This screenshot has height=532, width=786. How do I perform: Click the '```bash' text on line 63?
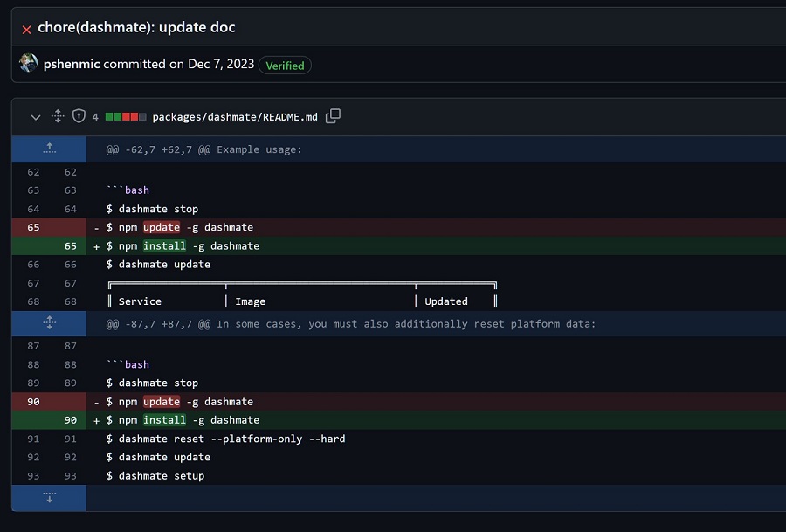click(x=128, y=190)
